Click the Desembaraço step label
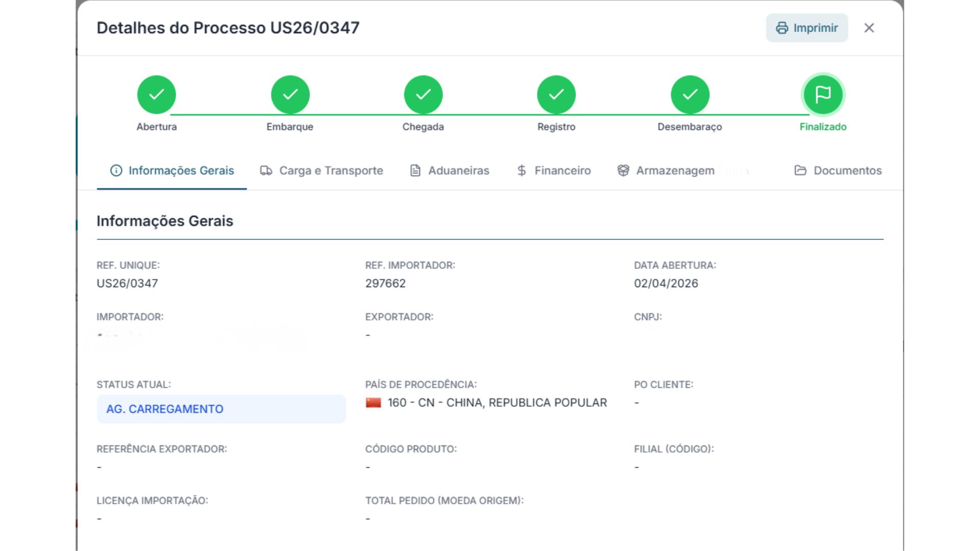 690,127
